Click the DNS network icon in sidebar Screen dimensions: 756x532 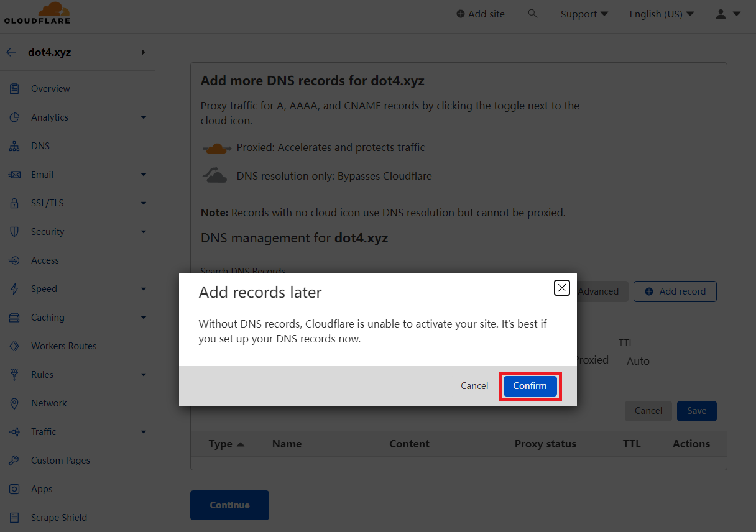(14, 146)
